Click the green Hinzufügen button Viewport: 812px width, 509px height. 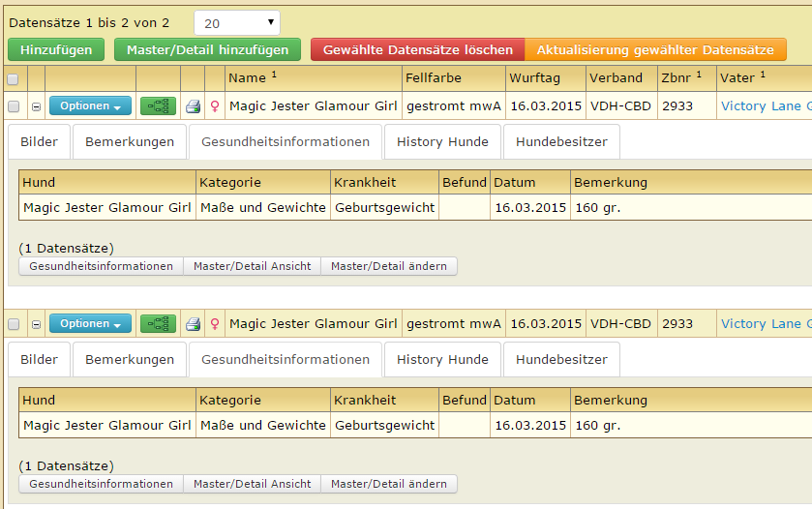56,49
